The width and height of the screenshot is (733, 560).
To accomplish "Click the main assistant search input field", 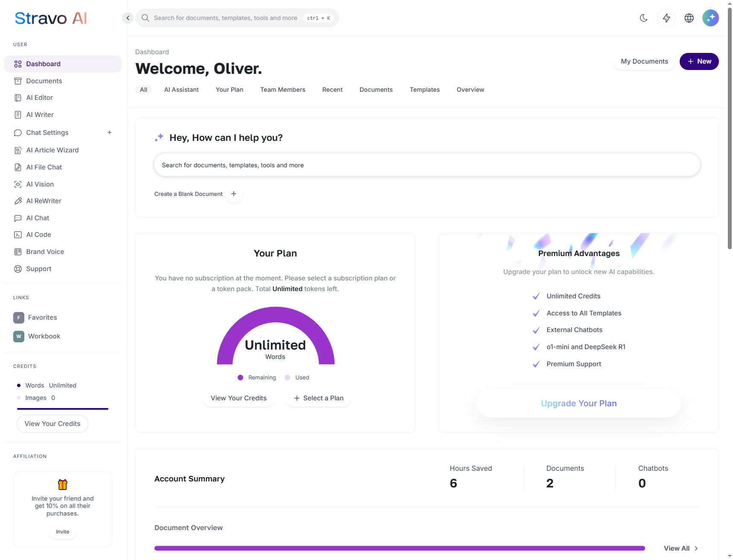I will click(427, 165).
